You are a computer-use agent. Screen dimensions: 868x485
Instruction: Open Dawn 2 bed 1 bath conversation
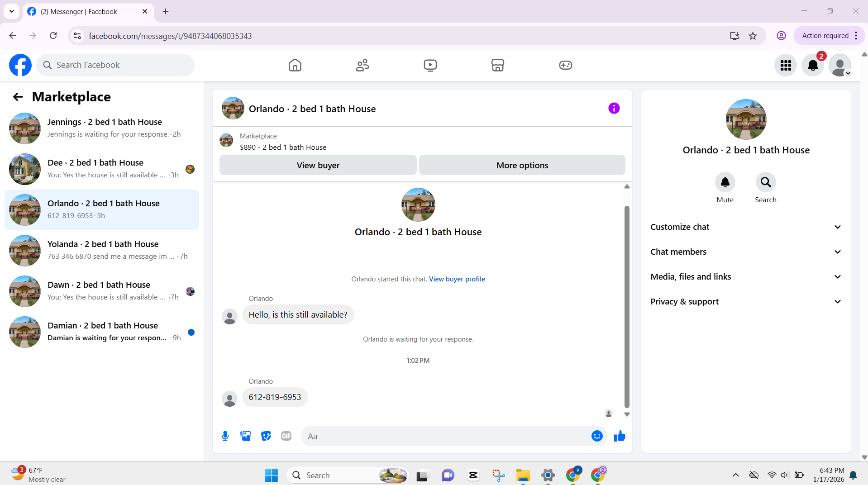(102, 291)
